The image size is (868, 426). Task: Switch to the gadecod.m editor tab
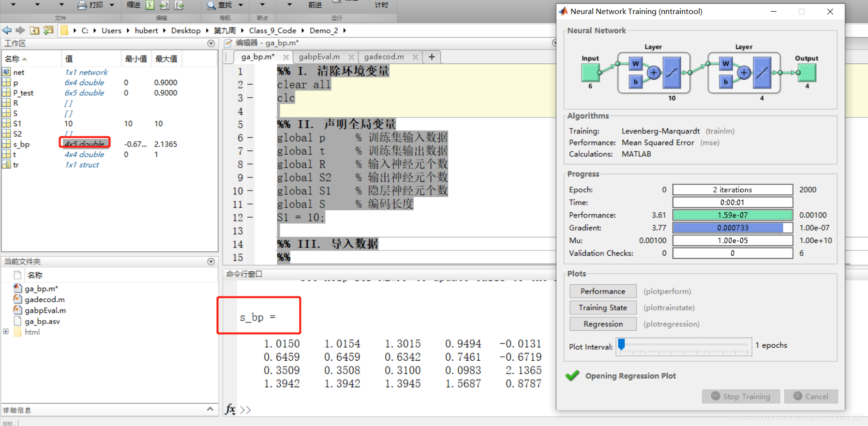pyautogui.click(x=384, y=57)
